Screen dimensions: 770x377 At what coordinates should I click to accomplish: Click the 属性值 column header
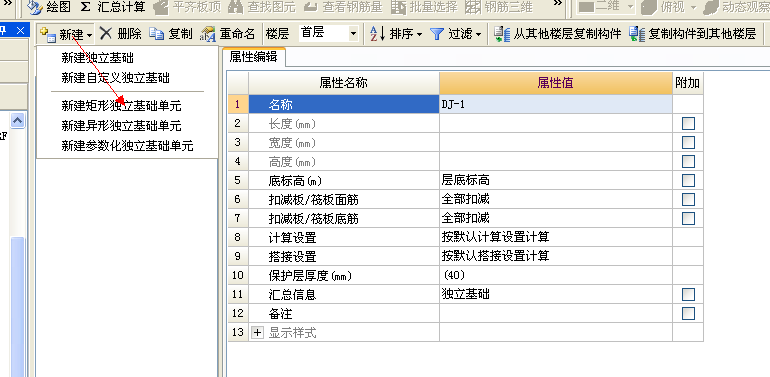click(x=556, y=83)
